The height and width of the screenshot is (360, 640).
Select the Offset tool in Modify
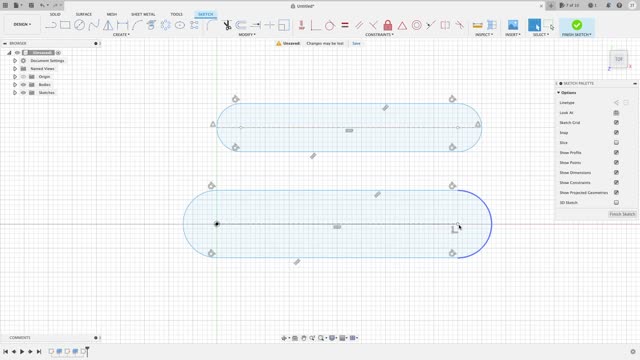(x=241, y=25)
